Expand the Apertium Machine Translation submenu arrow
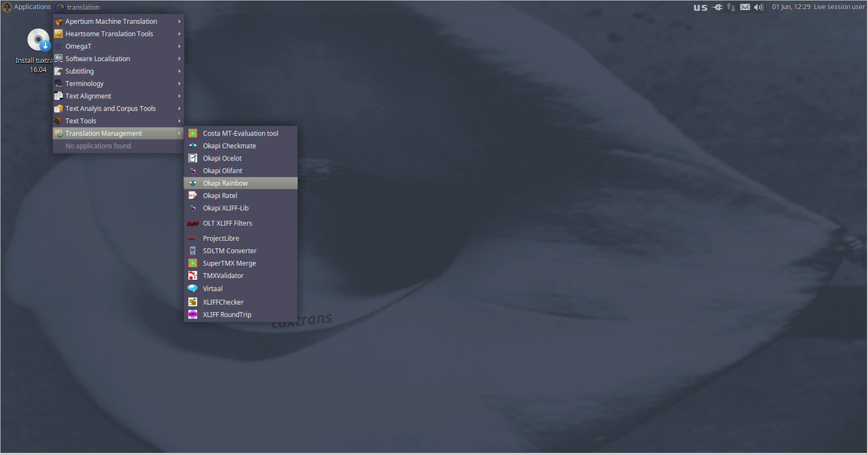 coord(179,21)
